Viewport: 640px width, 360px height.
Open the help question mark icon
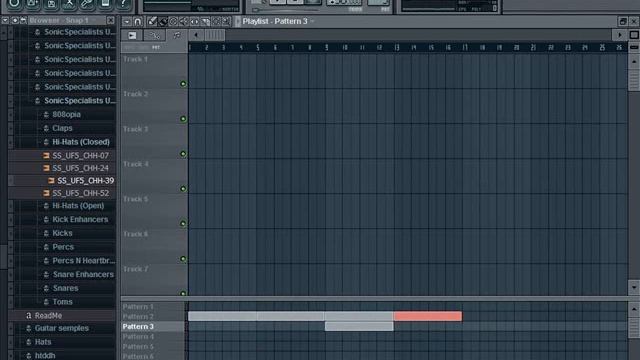pos(122,4)
